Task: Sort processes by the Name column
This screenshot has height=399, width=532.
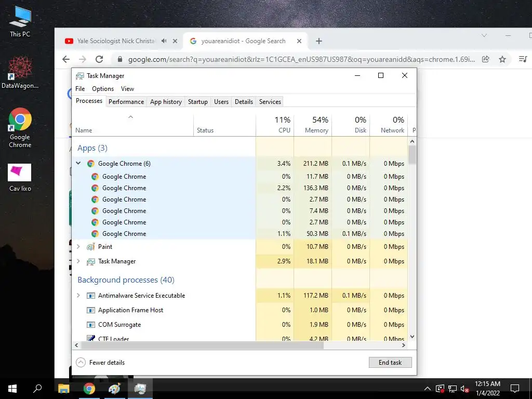Action: (132, 125)
